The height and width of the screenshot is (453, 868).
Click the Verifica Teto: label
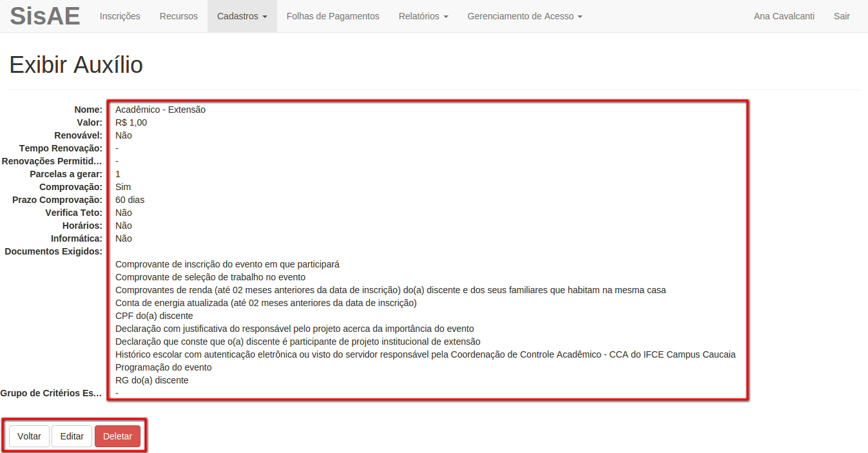point(73,213)
